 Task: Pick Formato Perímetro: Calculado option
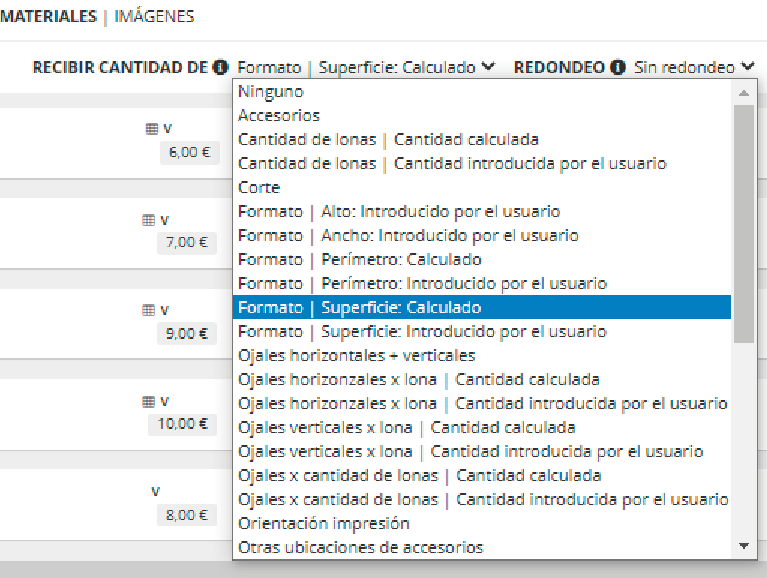360,260
